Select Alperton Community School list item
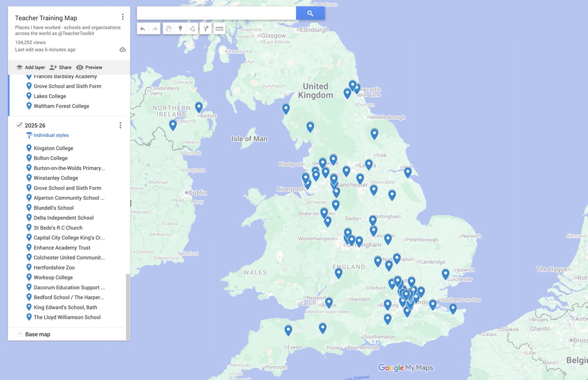588x380 pixels. pyautogui.click(x=69, y=198)
